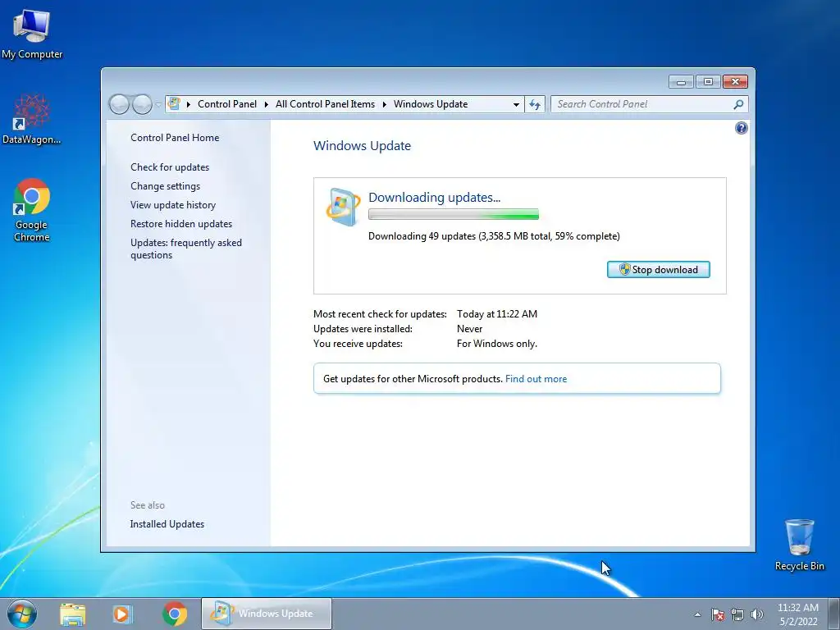Open Windows Media Player from the taskbar
This screenshot has width=840, height=630.
123,614
